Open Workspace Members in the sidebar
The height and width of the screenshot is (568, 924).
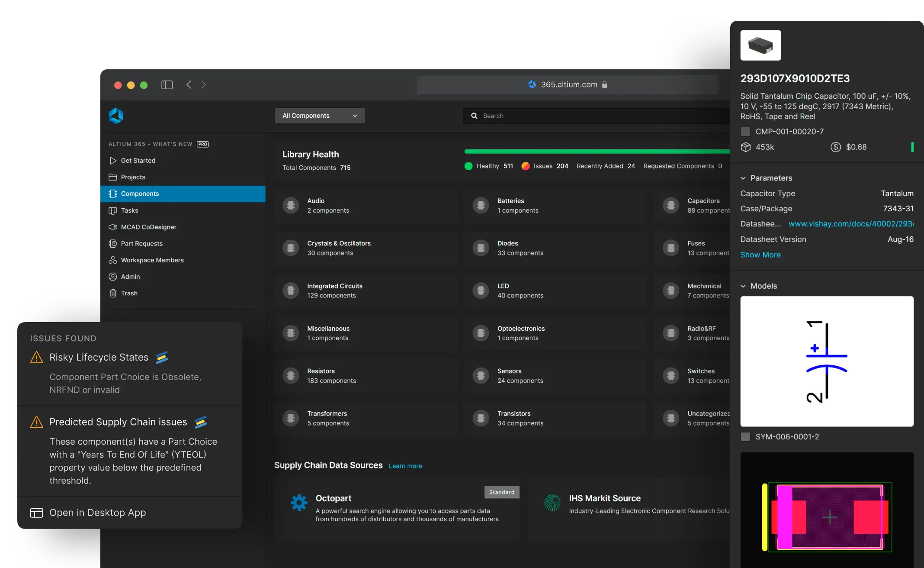183,260
